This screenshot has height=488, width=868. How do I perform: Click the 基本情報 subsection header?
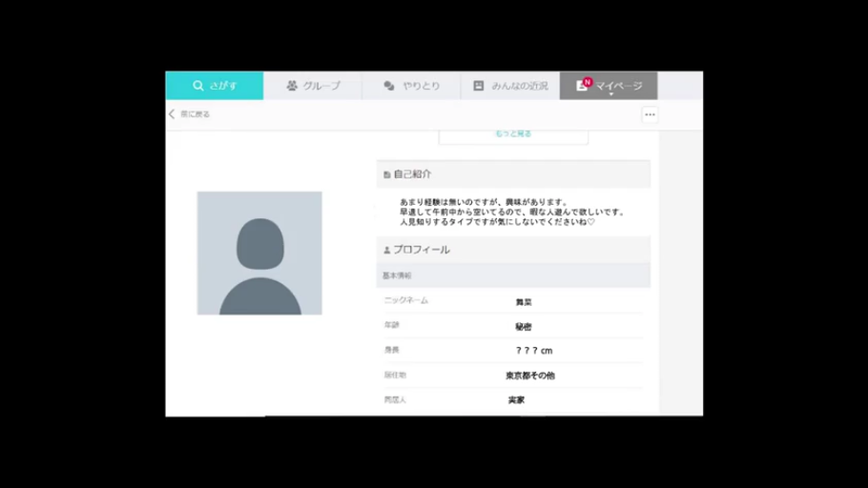tap(397, 275)
